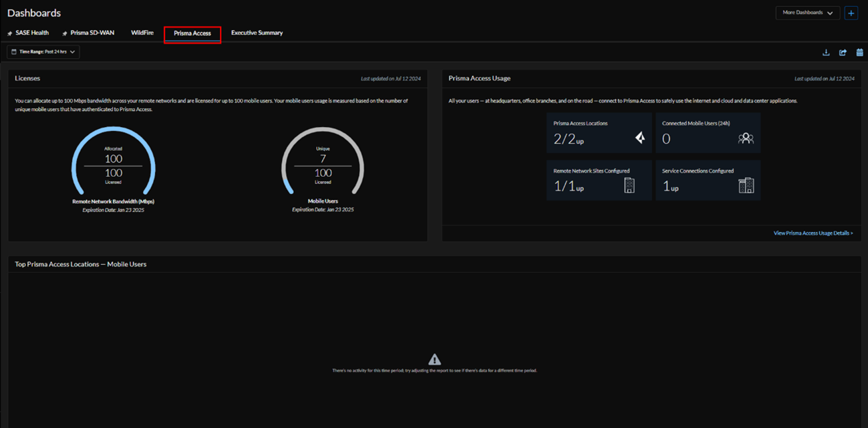Click the pin icon beside SASE Health
This screenshot has width=868, height=428.
click(x=9, y=33)
